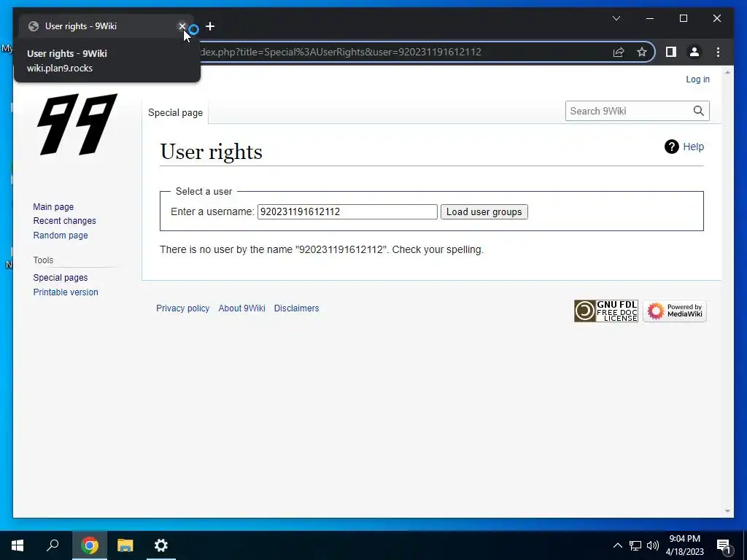Open a new browser tab
The image size is (747, 560).
pyautogui.click(x=210, y=26)
